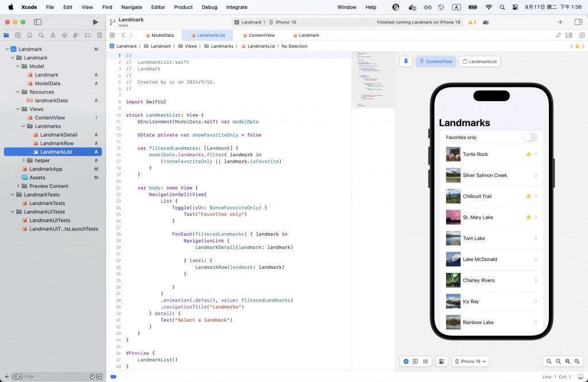
Task: Open the preview variants grid icon
Action: pos(425,361)
